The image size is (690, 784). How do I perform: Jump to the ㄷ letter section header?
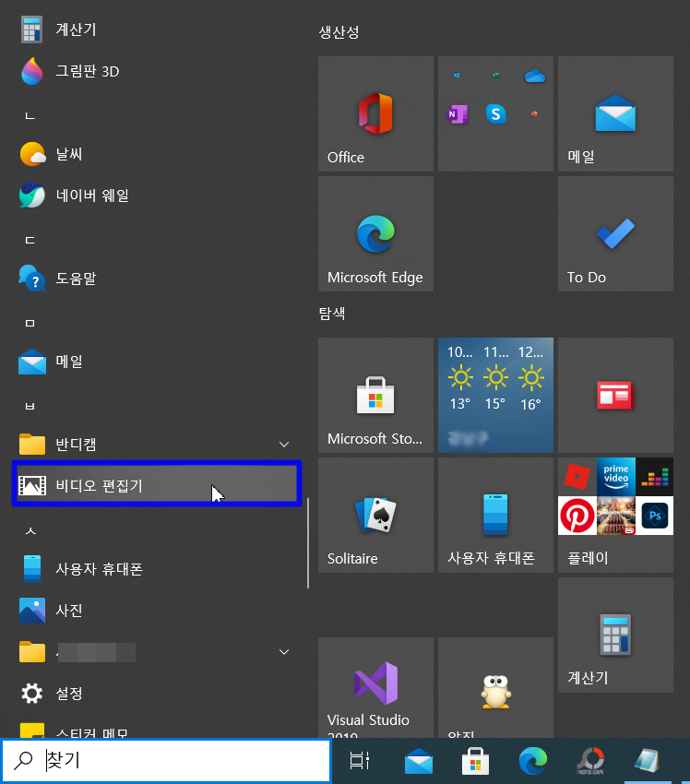coord(30,241)
